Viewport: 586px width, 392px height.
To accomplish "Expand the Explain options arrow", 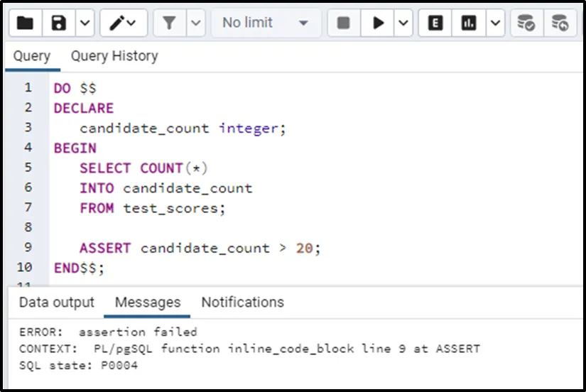I will click(x=495, y=23).
